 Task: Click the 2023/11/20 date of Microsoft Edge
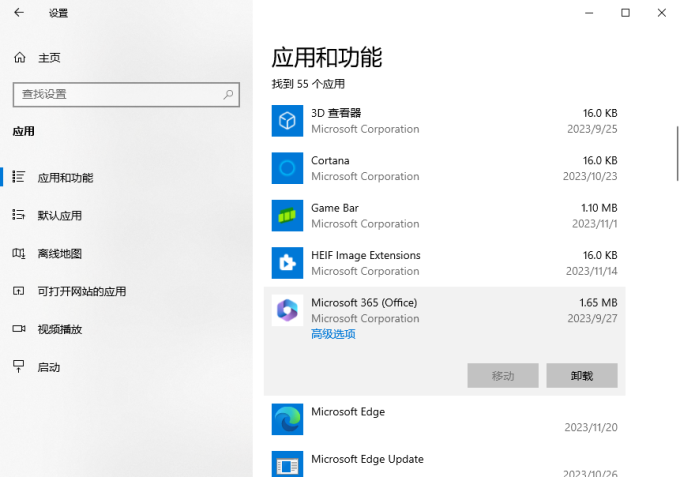[x=591, y=428]
